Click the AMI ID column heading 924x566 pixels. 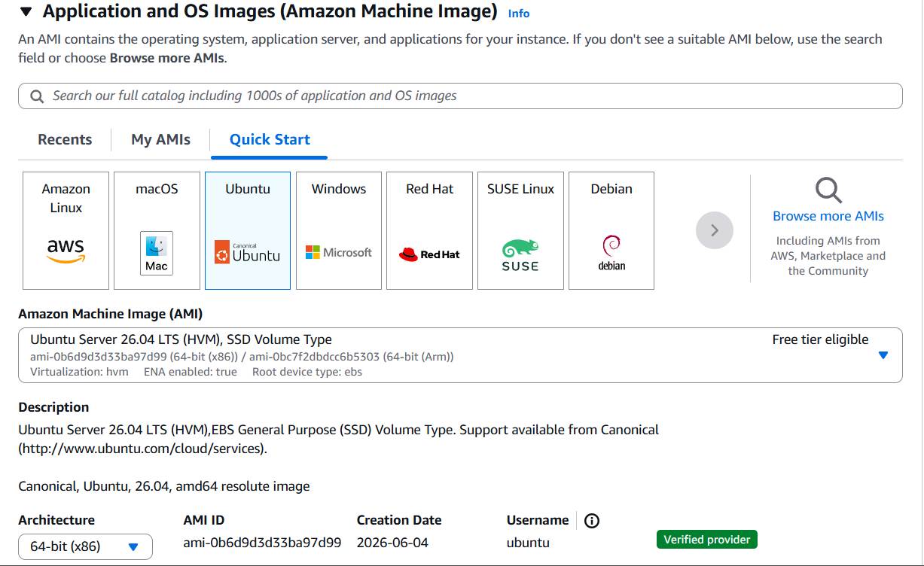coord(204,520)
